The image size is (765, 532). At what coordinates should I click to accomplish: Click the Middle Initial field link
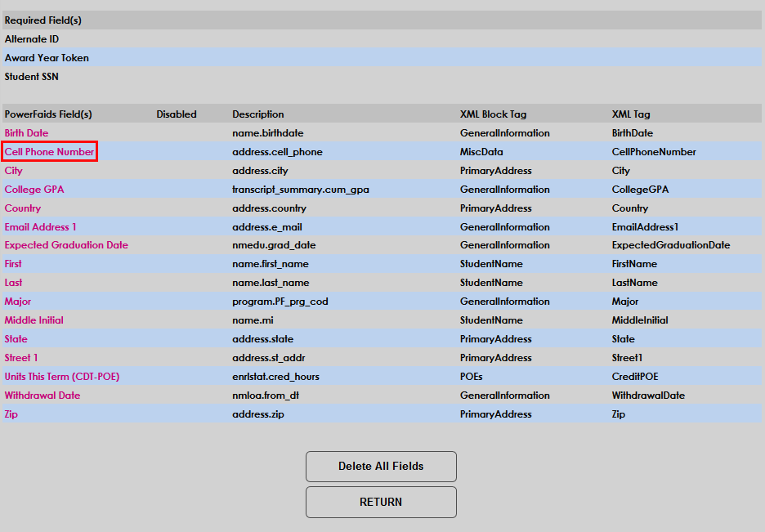34,320
